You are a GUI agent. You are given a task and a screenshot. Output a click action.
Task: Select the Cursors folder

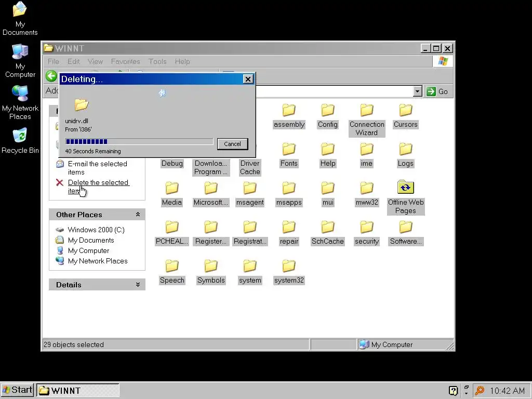click(405, 116)
